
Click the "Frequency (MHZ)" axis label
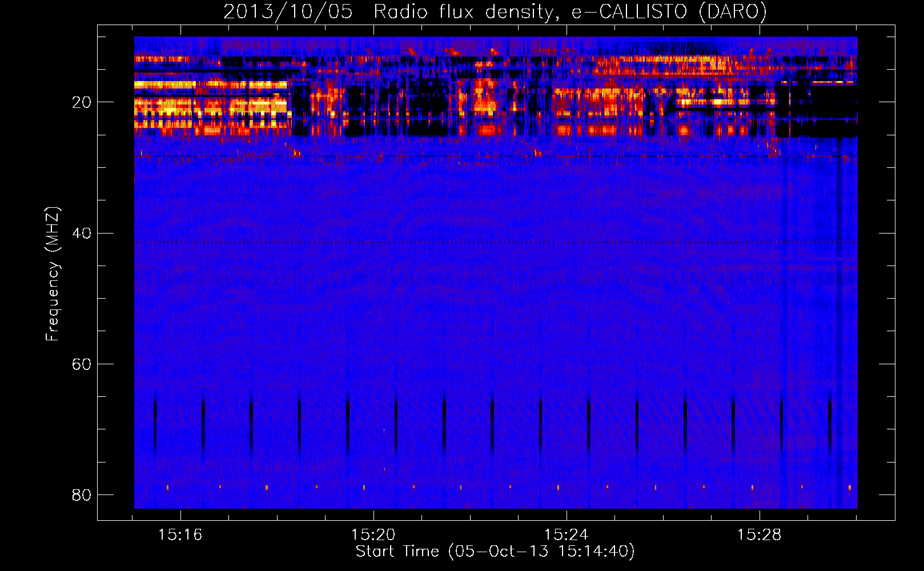(53, 274)
